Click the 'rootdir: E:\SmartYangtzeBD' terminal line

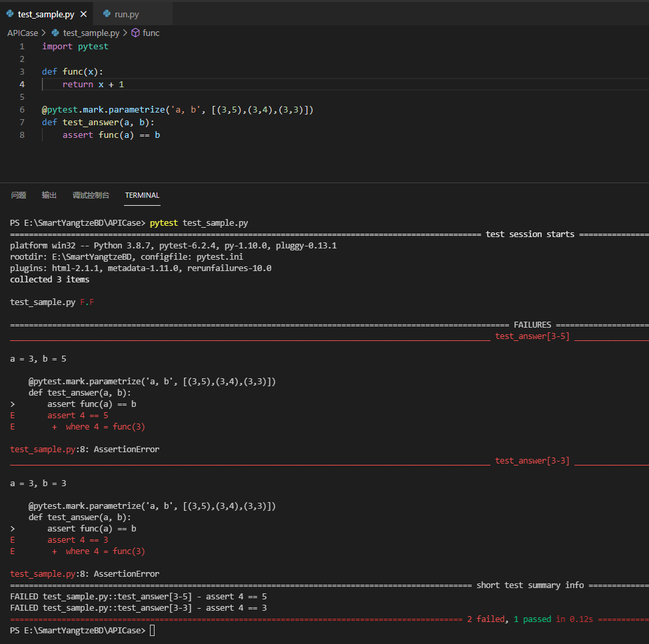tap(127, 257)
